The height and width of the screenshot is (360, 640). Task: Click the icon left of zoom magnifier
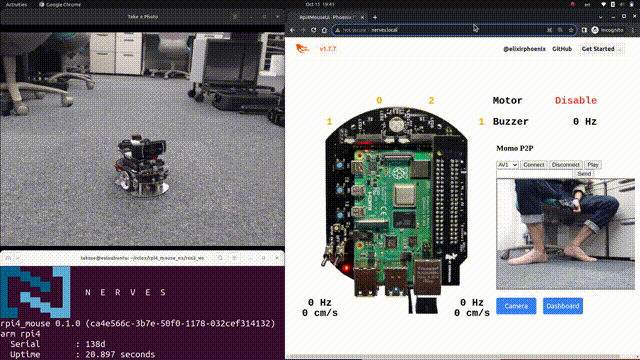pyautogui.click(x=549, y=30)
